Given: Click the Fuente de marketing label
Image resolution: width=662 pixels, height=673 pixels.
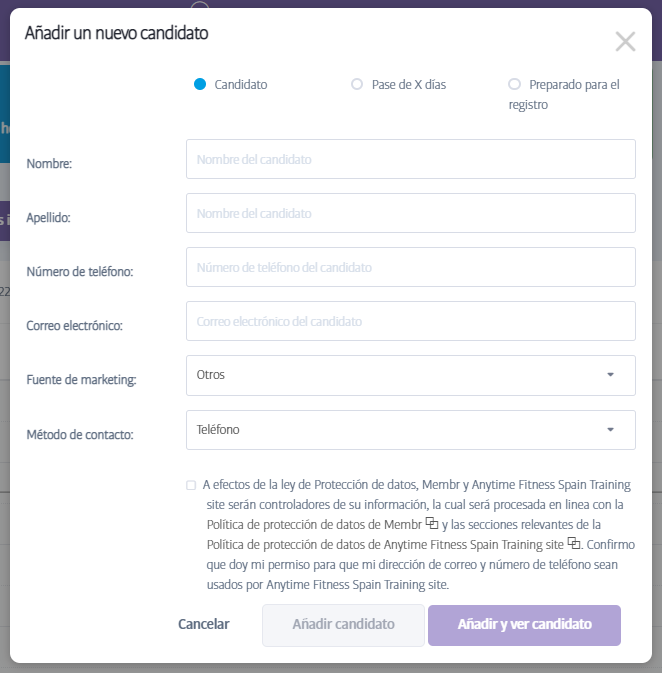Looking at the screenshot, I should pyautogui.click(x=81, y=380).
